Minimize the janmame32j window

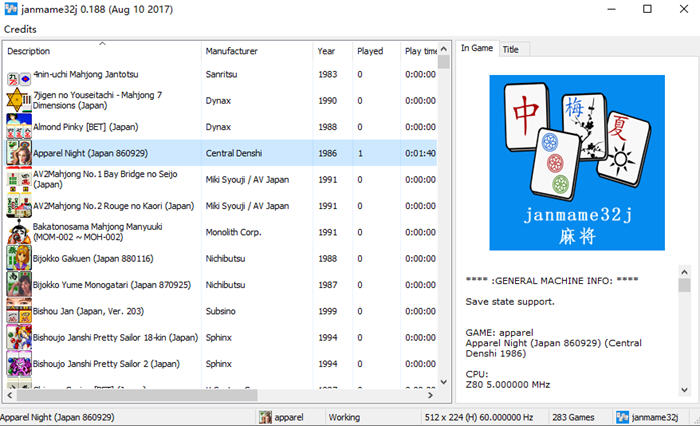(x=612, y=8)
